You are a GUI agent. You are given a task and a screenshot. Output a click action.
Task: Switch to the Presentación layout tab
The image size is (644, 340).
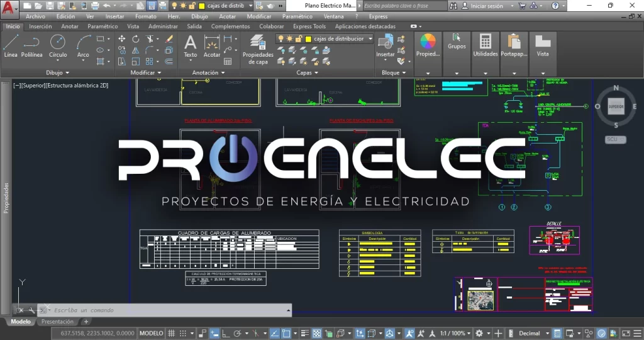coord(57,322)
